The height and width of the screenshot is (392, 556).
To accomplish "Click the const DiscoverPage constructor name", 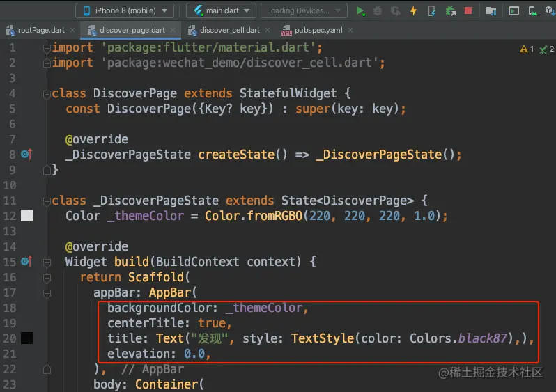I will tap(149, 109).
